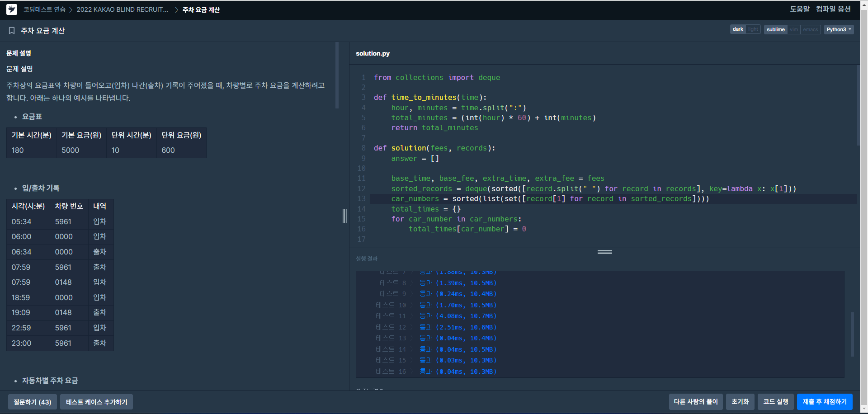Click the car_numbers assignment line
The image size is (868, 414).
pyautogui.click(x=550, y=199)
